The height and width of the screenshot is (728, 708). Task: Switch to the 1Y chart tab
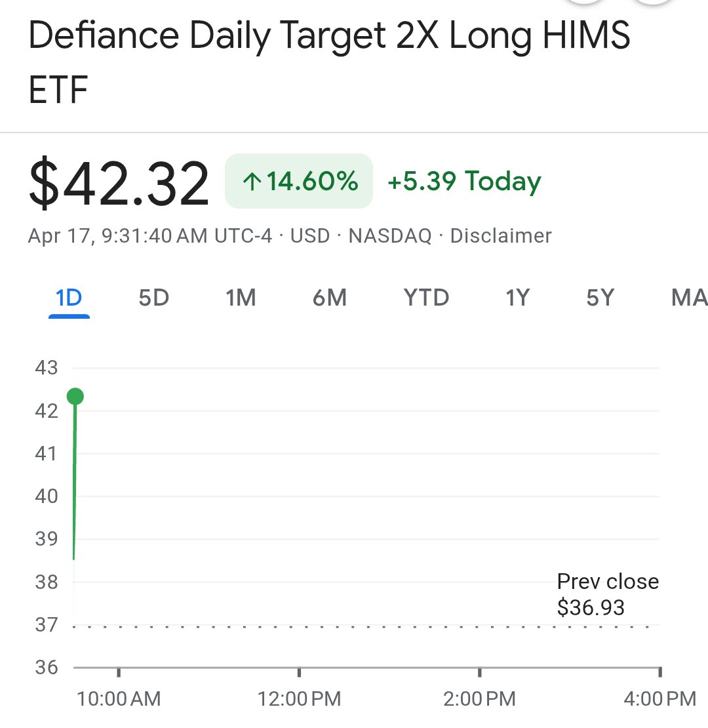[x=517, y=298]
